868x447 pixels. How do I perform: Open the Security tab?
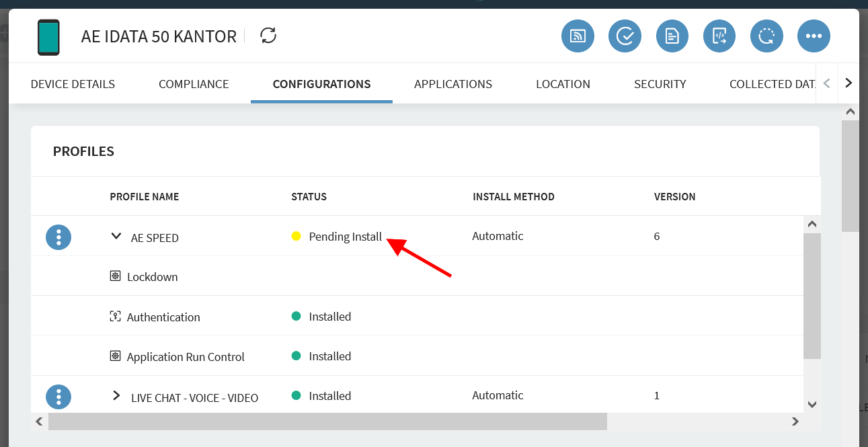pyautogui.click(x=660, y=84)
